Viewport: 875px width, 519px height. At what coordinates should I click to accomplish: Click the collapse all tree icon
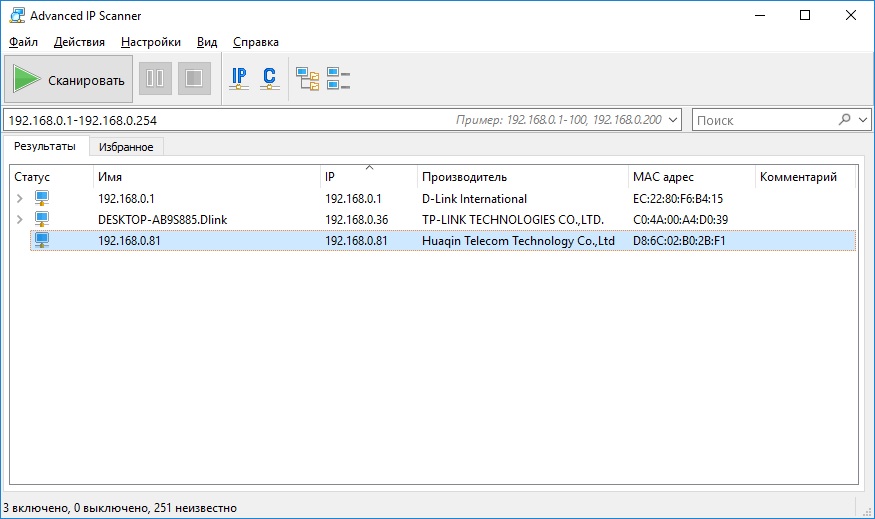(339, 78)
